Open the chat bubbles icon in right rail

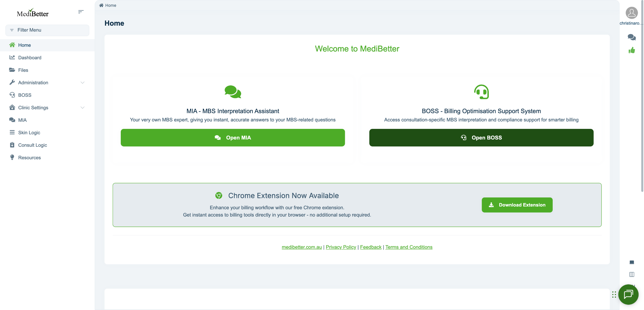point(631,37)
